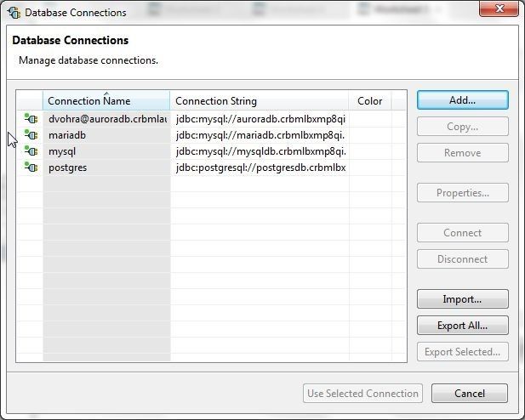525x420 pixels.
Task: Open the Add connection dialog
Action: [x=462, y=100]
